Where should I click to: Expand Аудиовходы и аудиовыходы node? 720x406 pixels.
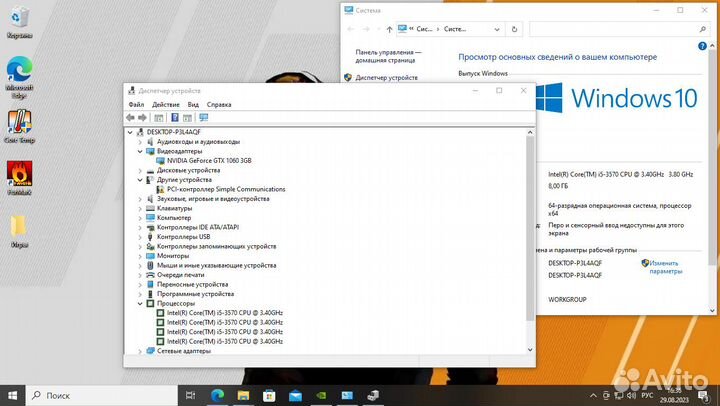pyautogui.click(x=140, y=142)
